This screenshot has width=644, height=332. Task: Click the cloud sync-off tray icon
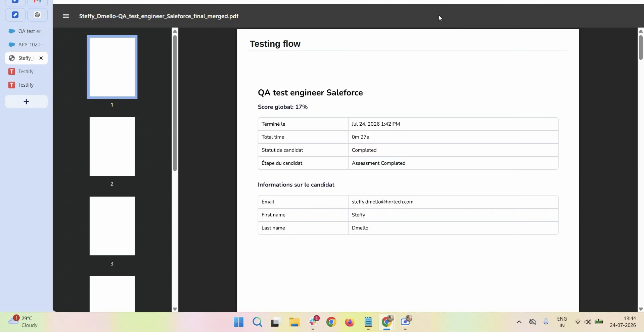coord(533,322)
